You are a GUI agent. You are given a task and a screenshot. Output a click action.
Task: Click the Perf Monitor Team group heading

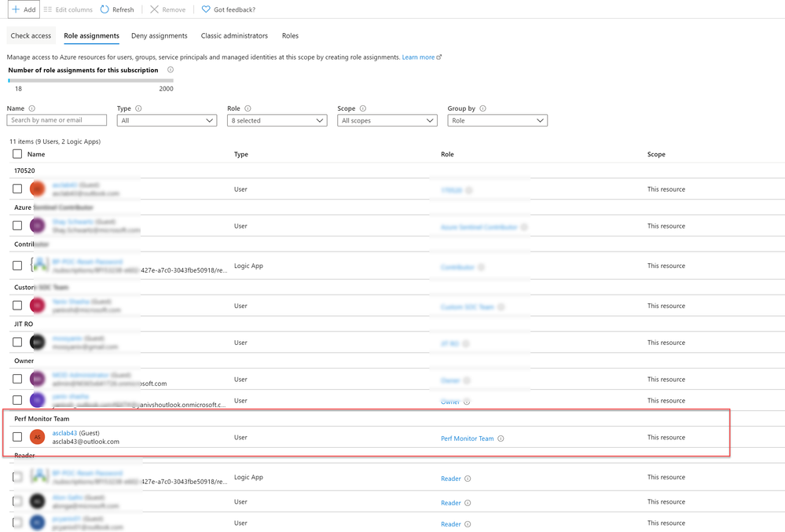coord(42,419)
